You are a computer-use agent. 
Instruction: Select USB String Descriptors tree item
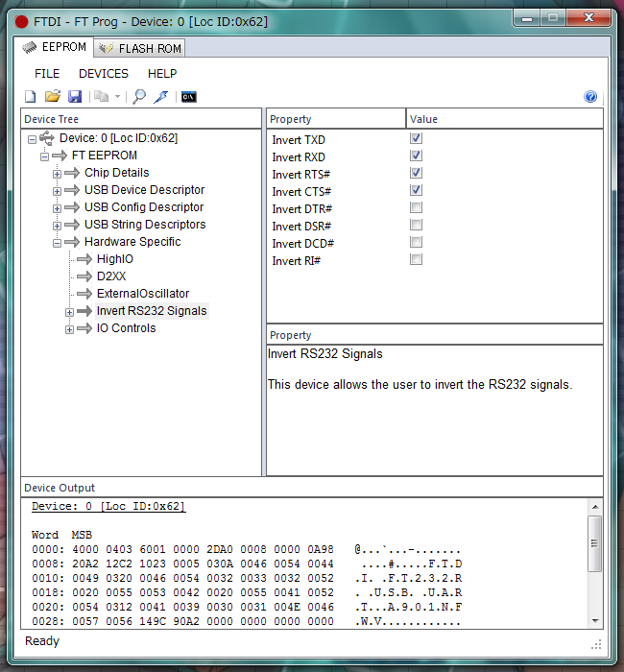click(145, 225)
